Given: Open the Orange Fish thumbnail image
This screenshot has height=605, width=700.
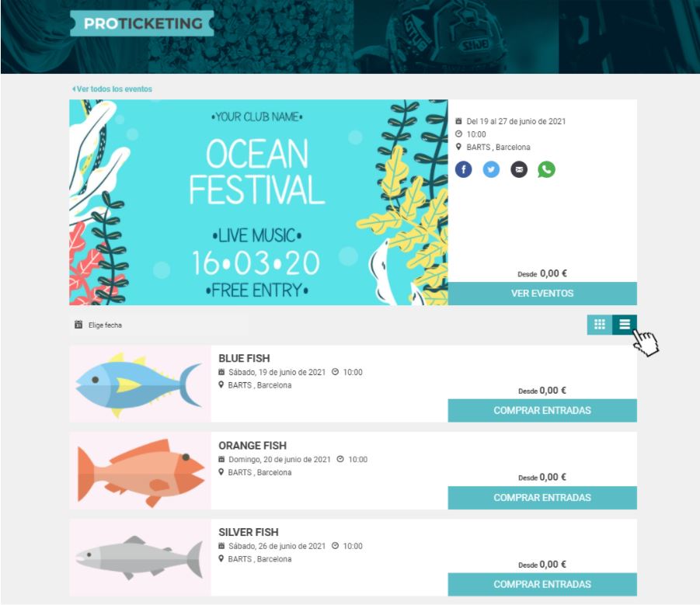Looking at the screenshot, I should pyautogui.click(x=140, y=471).
